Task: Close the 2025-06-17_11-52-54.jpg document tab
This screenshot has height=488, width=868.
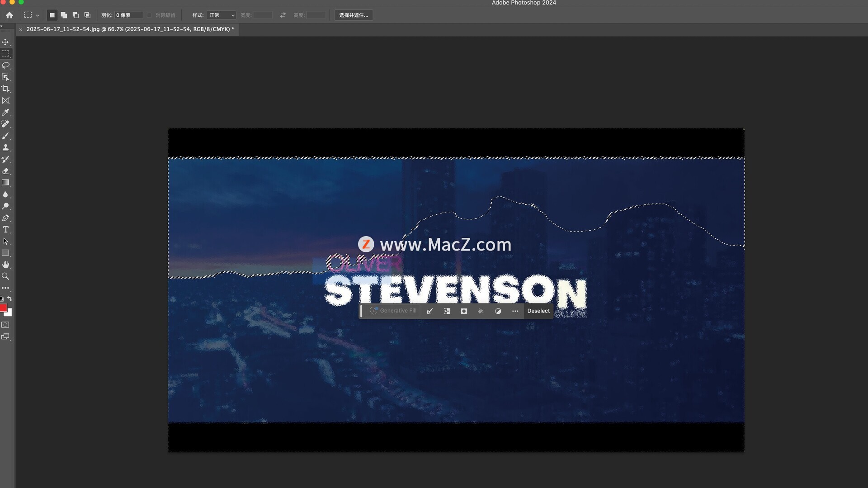Action: tap(21, 29)
